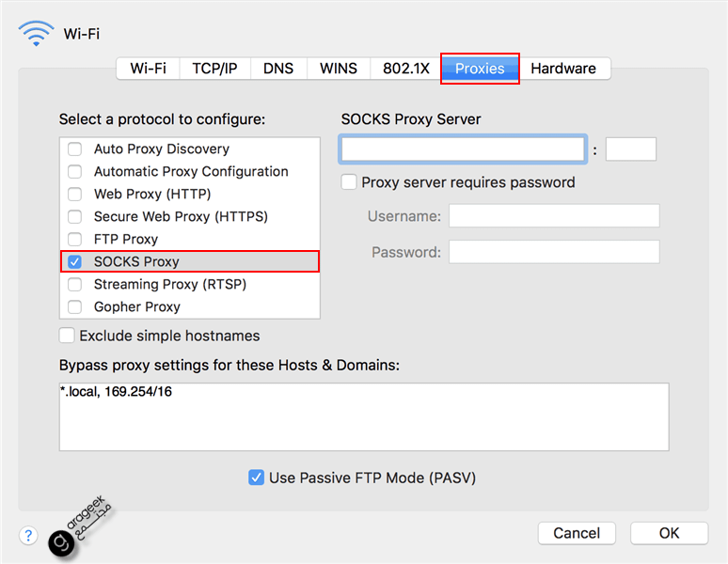This screenshot has width=728, height=564.
Task: Switch to the Hardware tab
Action: click(x=563, y=69)
